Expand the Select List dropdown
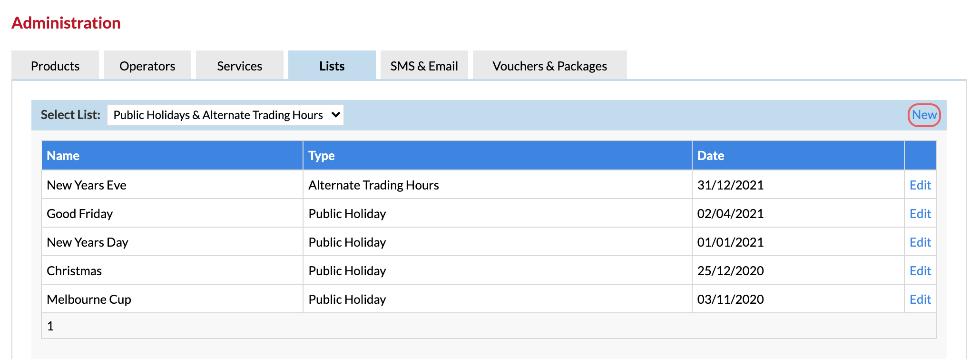Viewport: 980px width, 359px height. click(225, 115)
